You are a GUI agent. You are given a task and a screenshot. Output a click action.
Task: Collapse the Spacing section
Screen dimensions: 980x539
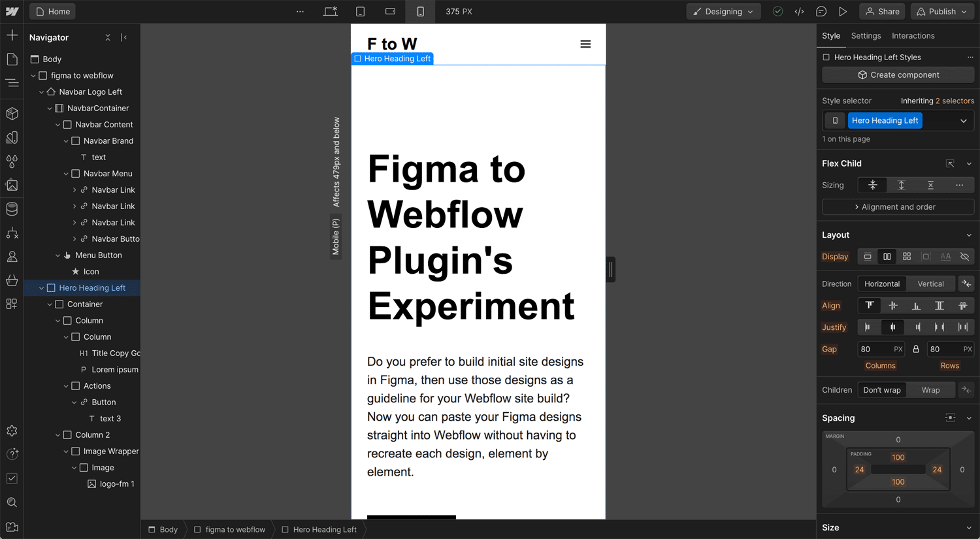point(969,418)
